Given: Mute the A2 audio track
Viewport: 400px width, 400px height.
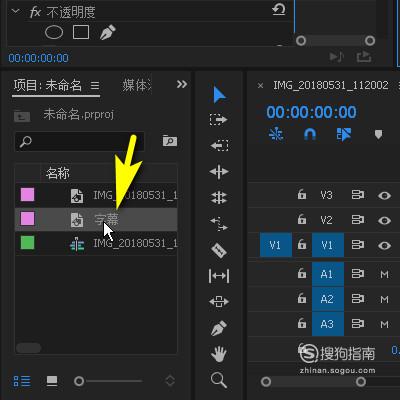Looking at the screenshot, I should click(x=384, y=299).
